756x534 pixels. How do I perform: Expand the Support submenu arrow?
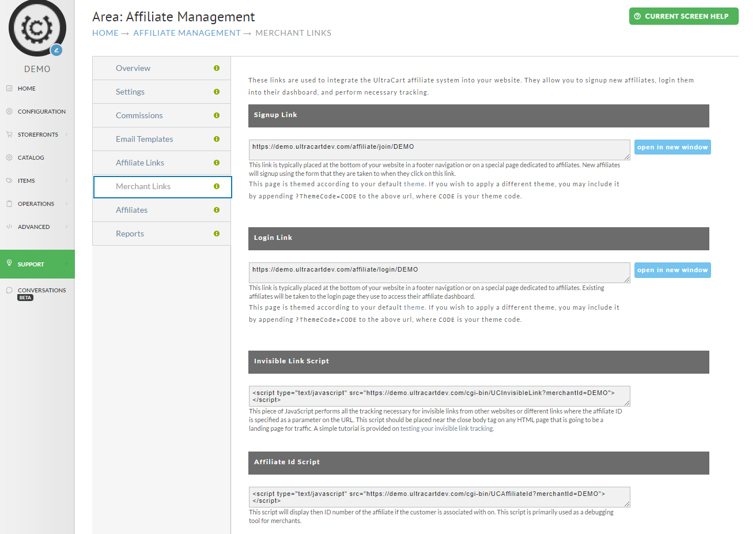[66, 264]
